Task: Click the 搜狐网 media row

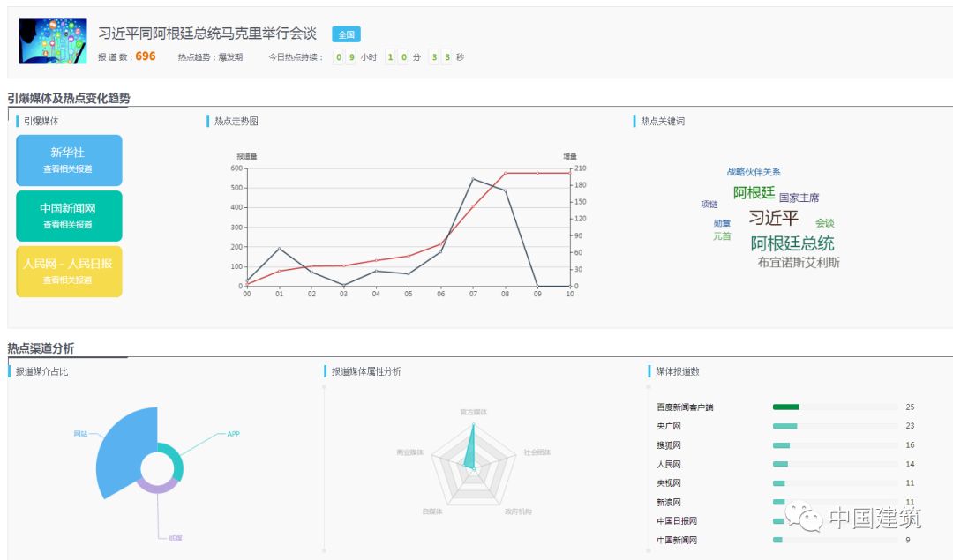Action: [x=785, y=445]
